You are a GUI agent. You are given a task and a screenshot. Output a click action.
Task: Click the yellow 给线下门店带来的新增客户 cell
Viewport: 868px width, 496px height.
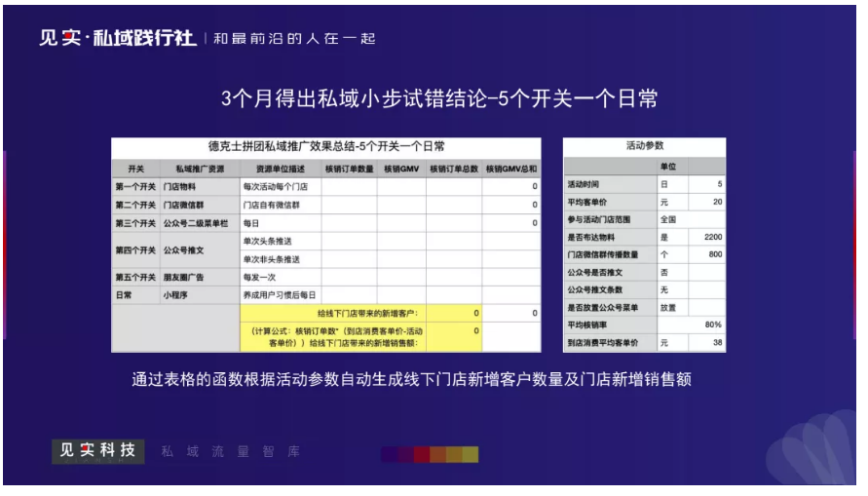click(x=333, y=314)
